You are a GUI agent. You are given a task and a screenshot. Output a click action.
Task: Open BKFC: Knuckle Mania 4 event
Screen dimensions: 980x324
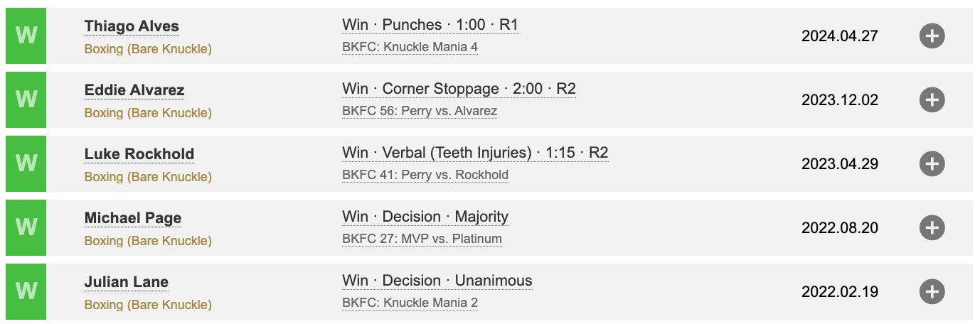click(x=410, y=47)
